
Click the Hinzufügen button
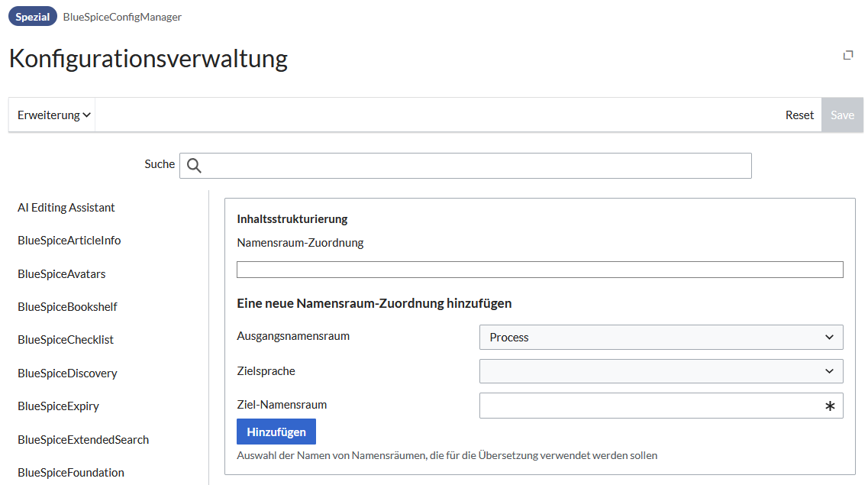pyautogui.click(x=276, y=432)
